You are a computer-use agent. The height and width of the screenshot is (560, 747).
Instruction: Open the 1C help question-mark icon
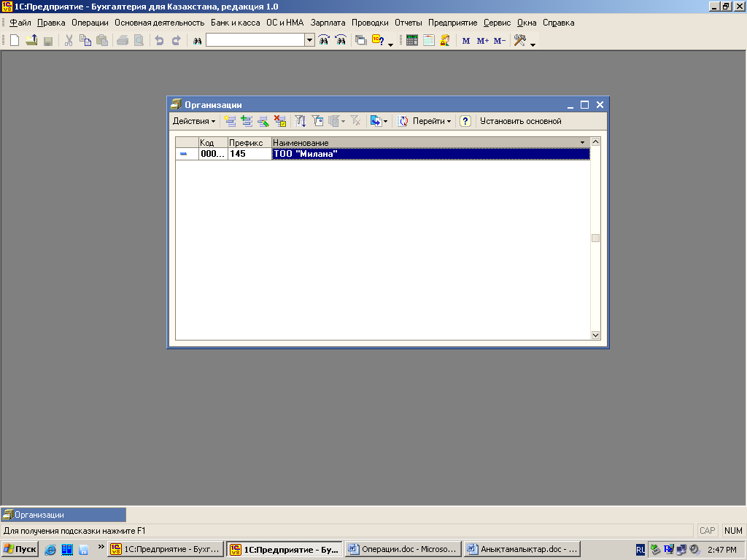pyautogui.click(x=378, y=41)
